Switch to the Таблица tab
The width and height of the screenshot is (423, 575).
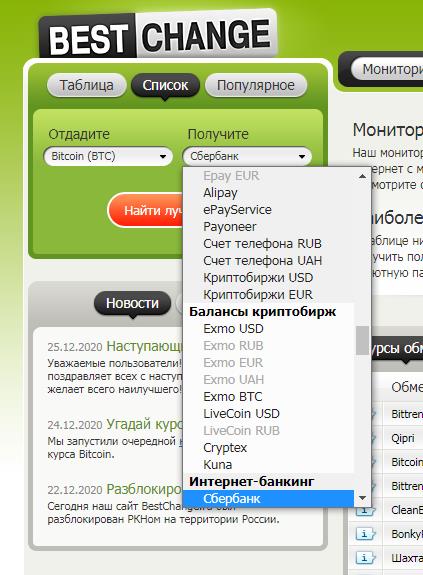pos(87,85)
